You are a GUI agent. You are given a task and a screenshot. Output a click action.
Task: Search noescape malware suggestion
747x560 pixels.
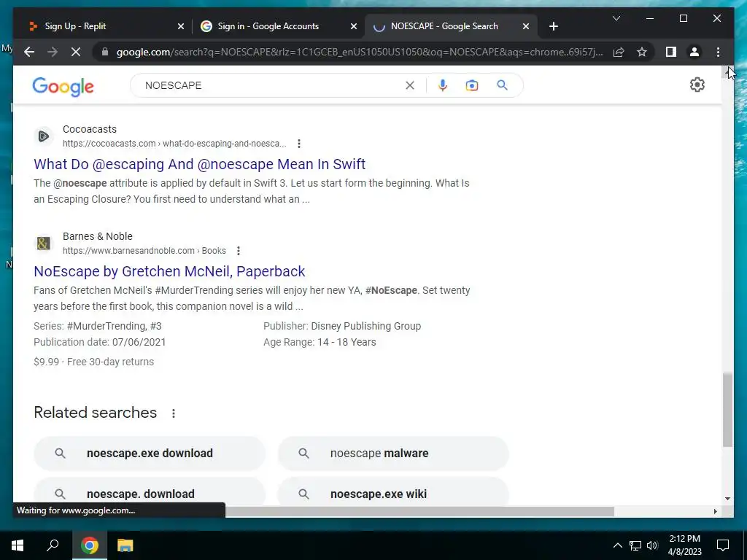point(393,453)
